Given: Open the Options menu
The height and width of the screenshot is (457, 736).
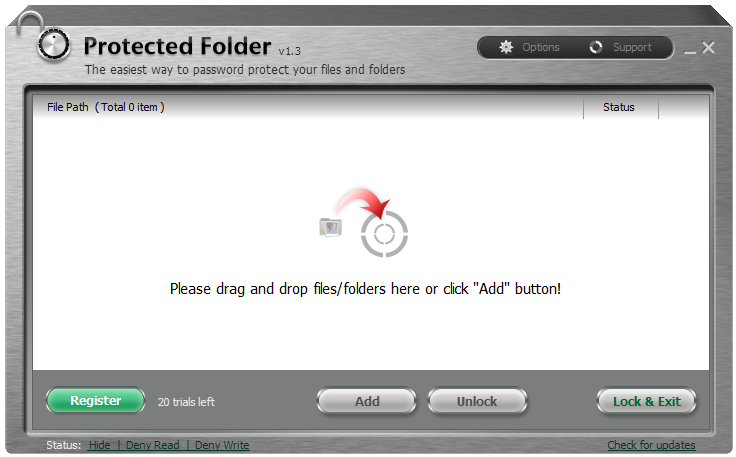Looking at the screenshot, I should (x=530, y=47).
